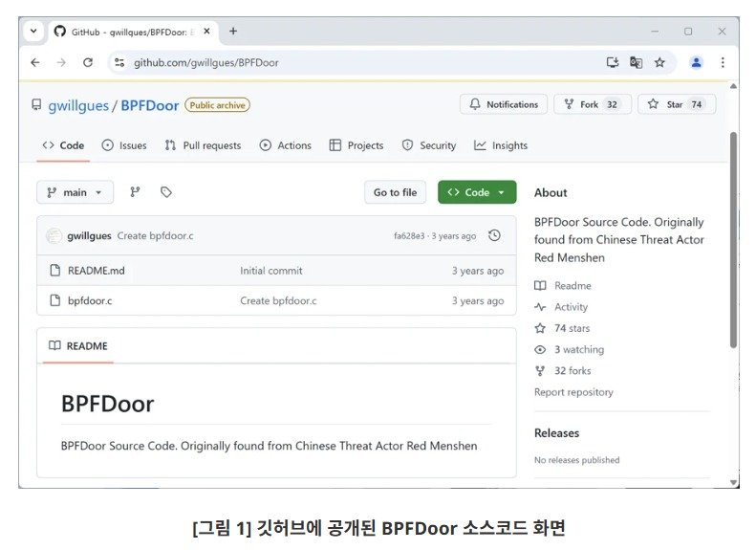Click the BPFDoor README heading
This screenshot has height=550, width=756.
coord(107,404)
